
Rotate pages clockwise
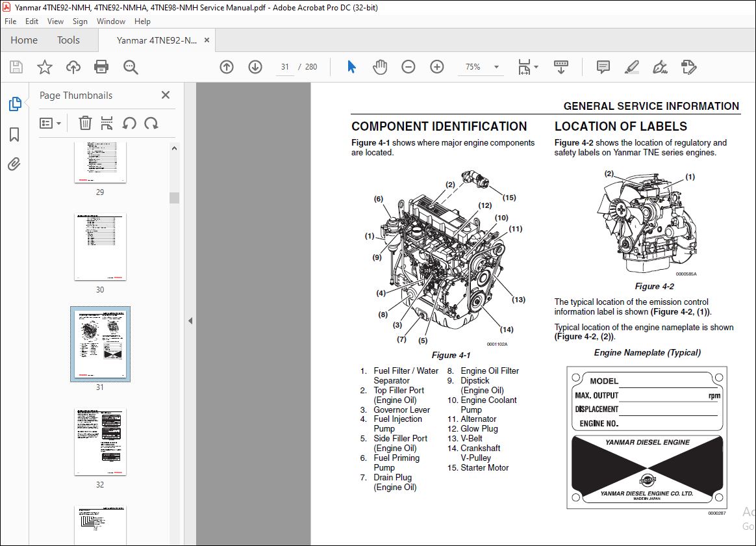151,123
